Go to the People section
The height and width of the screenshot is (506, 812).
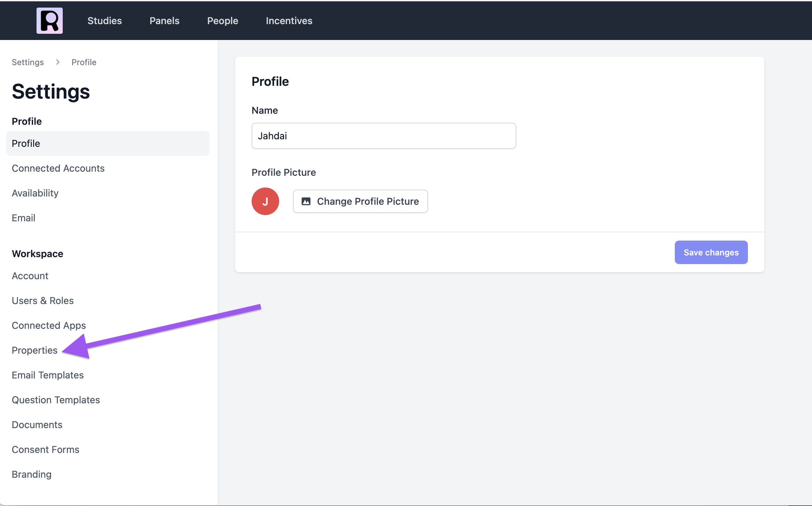pos(223,21)
